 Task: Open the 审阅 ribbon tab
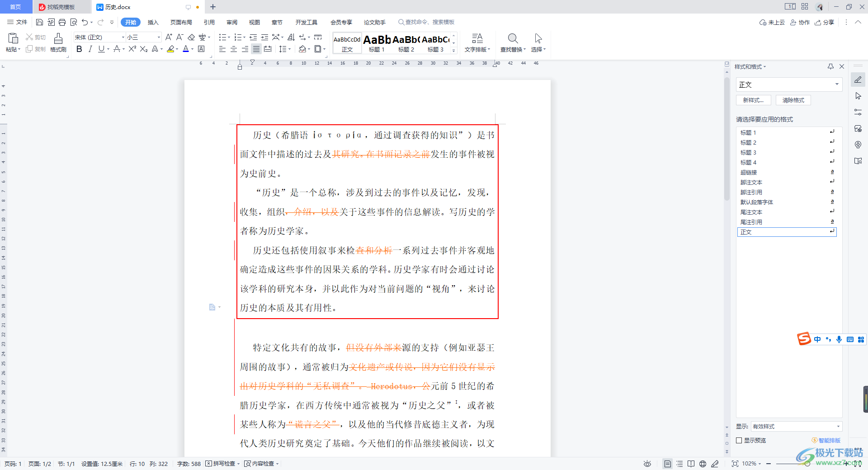232,22
